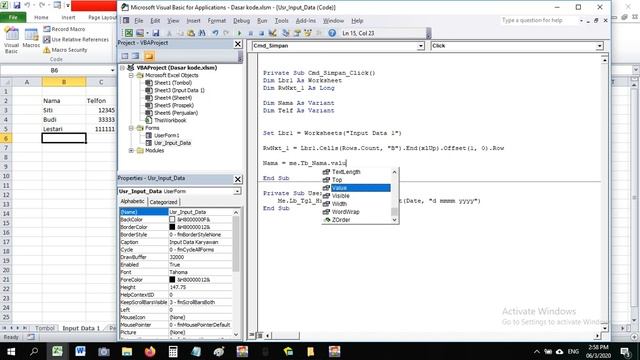Save the VBA project with disk icon

pyautogui.click(x=156, y=33)
